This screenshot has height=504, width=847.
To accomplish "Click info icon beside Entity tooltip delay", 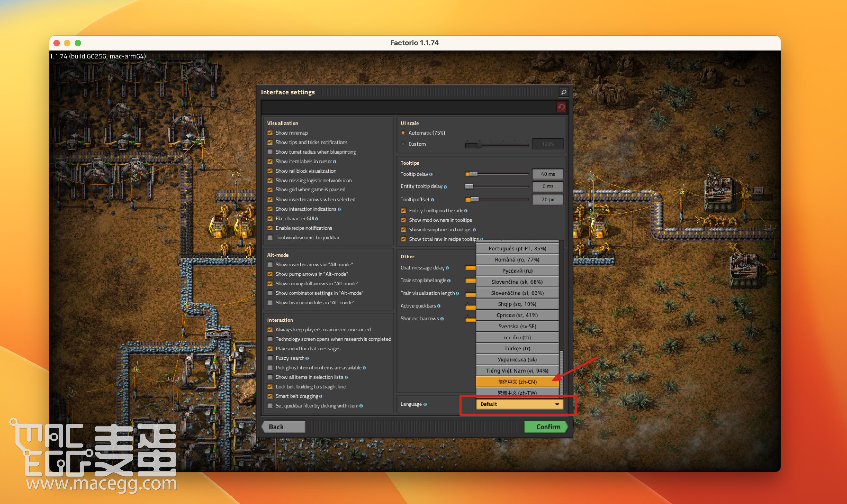I will 445,187.
